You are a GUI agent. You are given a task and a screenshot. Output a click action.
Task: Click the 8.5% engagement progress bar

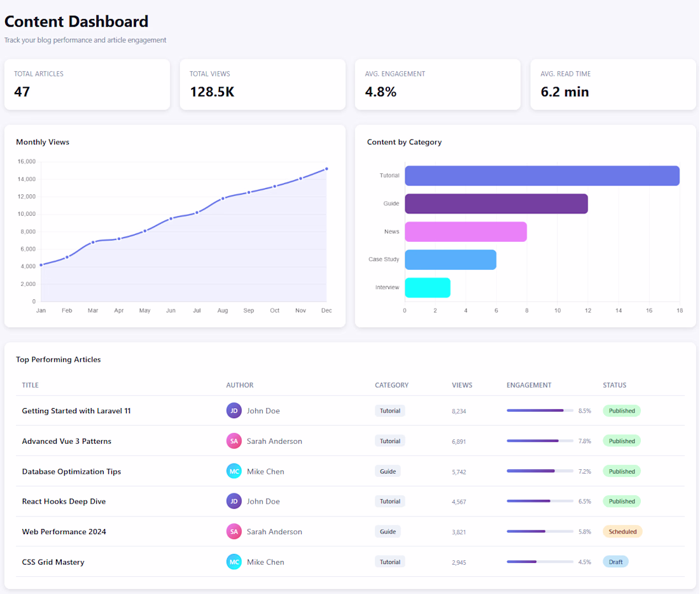click(x=540, y=411)
